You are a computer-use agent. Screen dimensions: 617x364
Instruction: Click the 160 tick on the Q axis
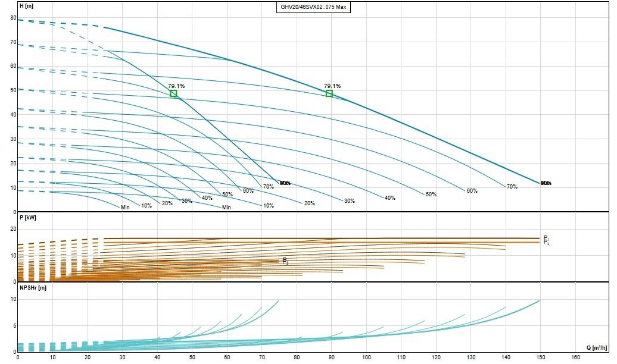(576, 357)
